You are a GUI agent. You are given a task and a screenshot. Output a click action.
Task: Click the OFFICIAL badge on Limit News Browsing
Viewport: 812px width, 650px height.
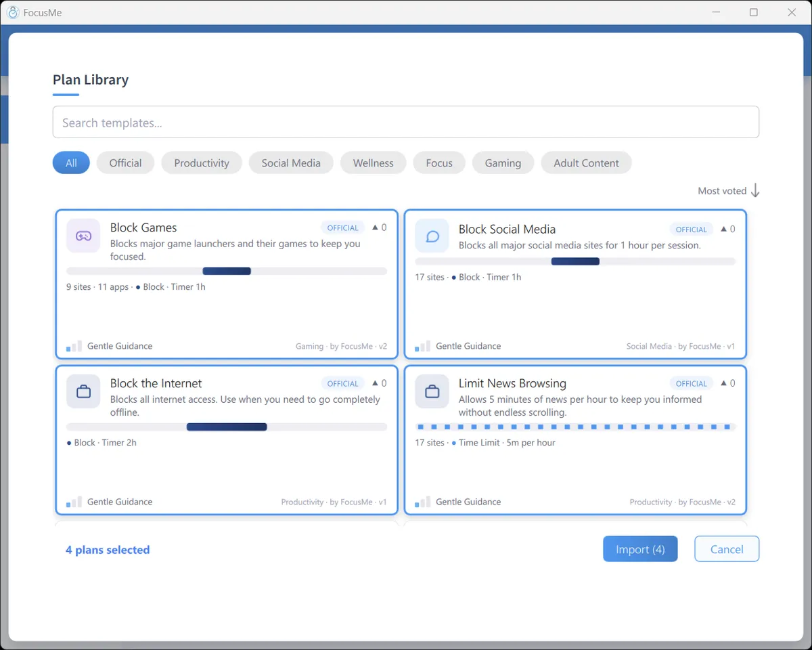coord(691,383)
